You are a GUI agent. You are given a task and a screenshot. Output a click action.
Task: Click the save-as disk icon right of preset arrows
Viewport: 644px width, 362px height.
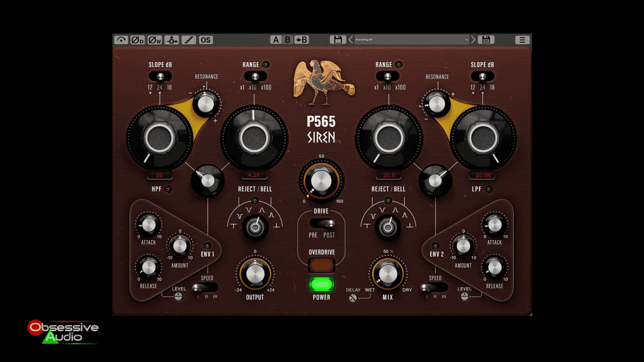coord(486,40)
